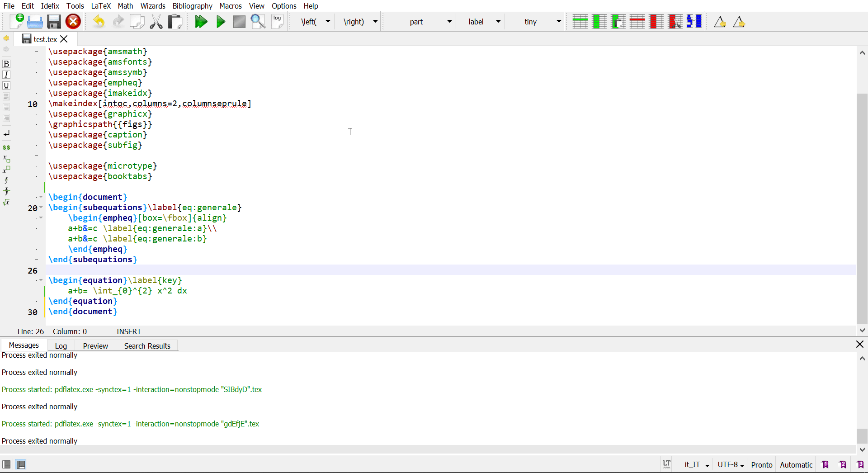Apply italic formatting from the left sidebar
The width and height of the screenshot is (868, 473).
tap(7, 75)
